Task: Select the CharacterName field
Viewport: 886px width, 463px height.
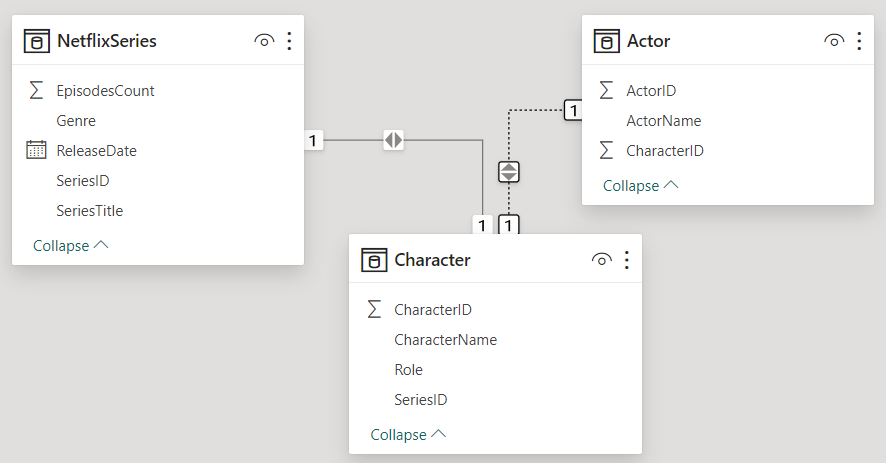Action: 445,340
